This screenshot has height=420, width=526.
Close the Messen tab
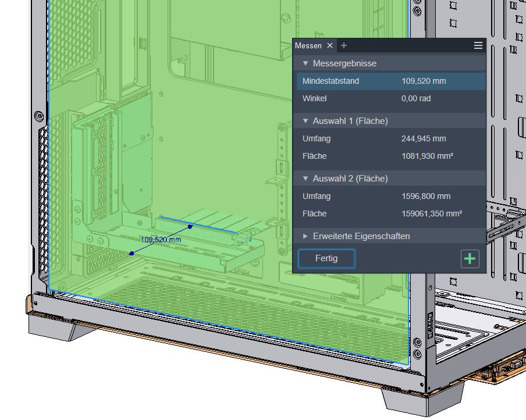coord(330,45)
